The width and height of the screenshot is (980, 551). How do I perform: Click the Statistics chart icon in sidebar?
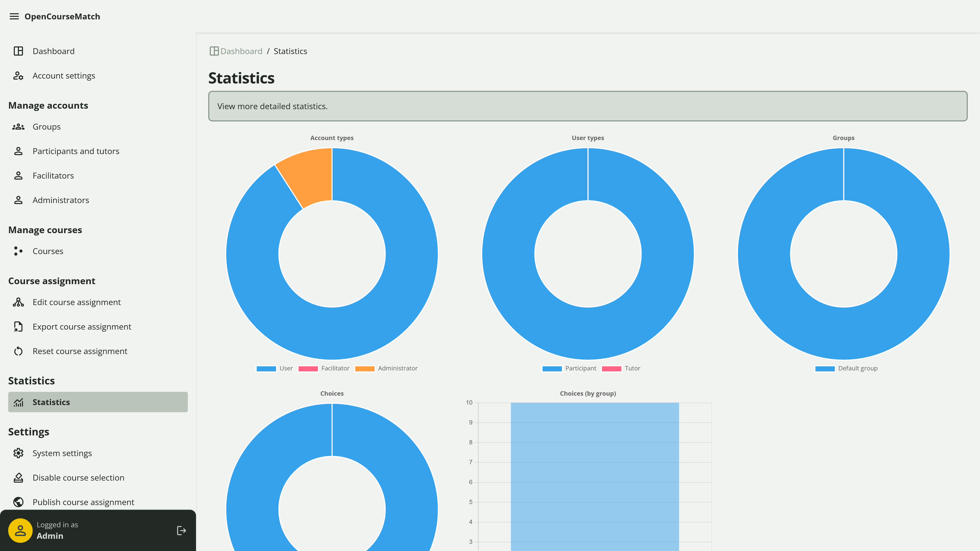pyautogui.click(x=18, y=402)
